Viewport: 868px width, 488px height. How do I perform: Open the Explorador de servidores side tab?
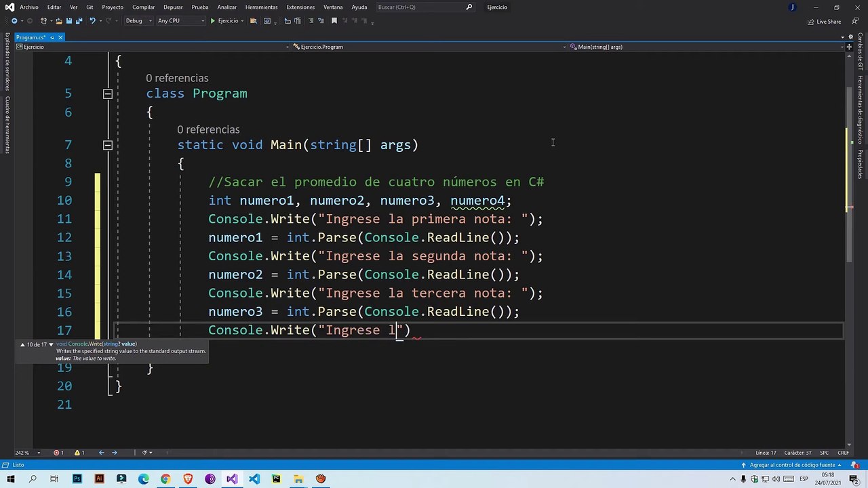pos(7,62)
